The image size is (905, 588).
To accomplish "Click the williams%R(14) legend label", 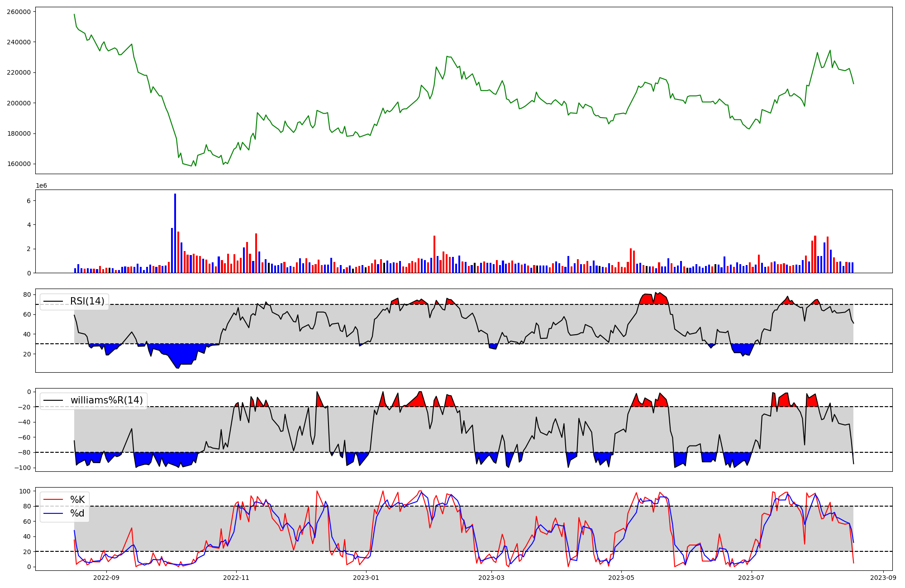I will (106, 400).
